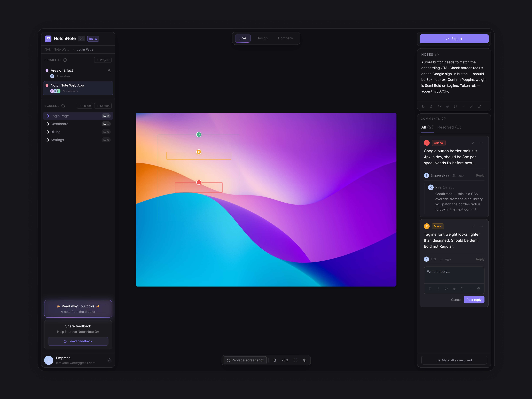Open the info tooltip next to SCREENS heading
Screen dimensions: 532x399
click(63, 106)
